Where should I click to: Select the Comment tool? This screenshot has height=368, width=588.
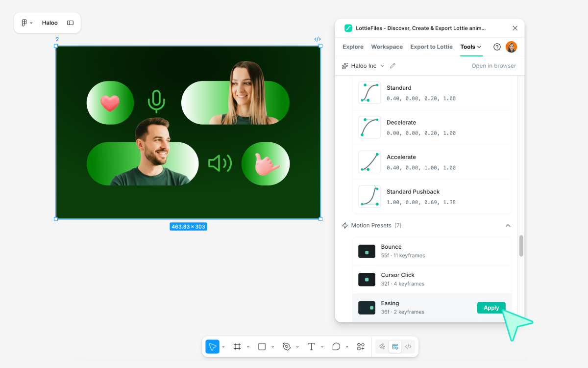pos(336,346)
